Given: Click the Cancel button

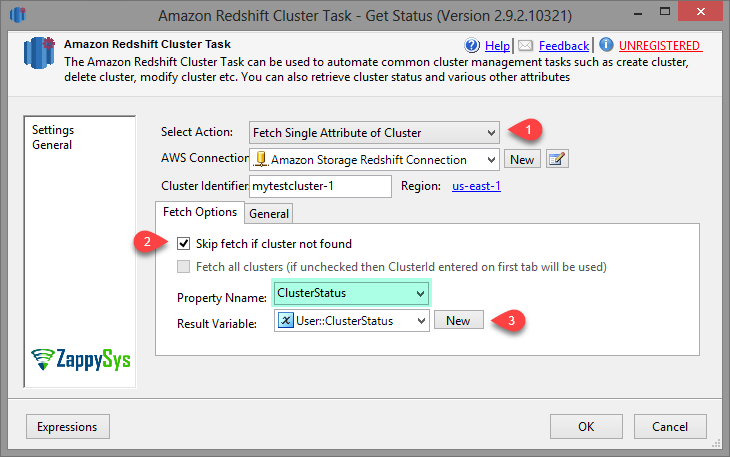Looking at the screenshot, I should point(670,427).
